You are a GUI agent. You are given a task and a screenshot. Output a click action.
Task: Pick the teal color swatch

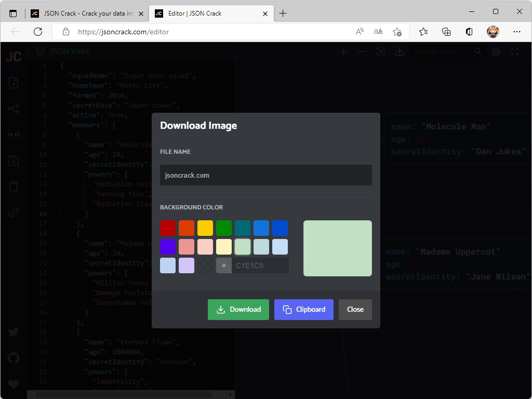(x=243, y=228)
